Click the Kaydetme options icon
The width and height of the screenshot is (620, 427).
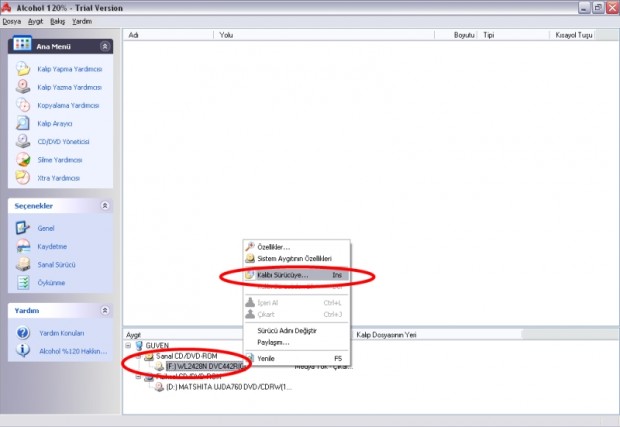23,246
